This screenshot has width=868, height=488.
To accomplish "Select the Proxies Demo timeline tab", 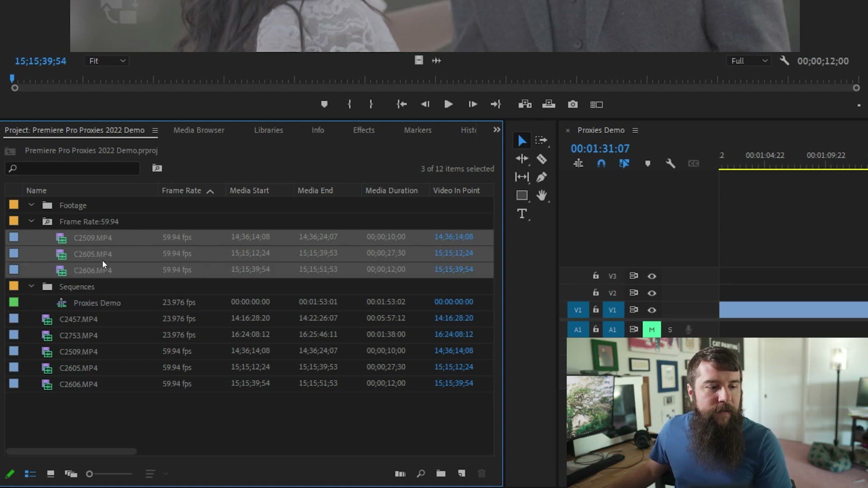I will pyautogui.click(x=601, y=130).
